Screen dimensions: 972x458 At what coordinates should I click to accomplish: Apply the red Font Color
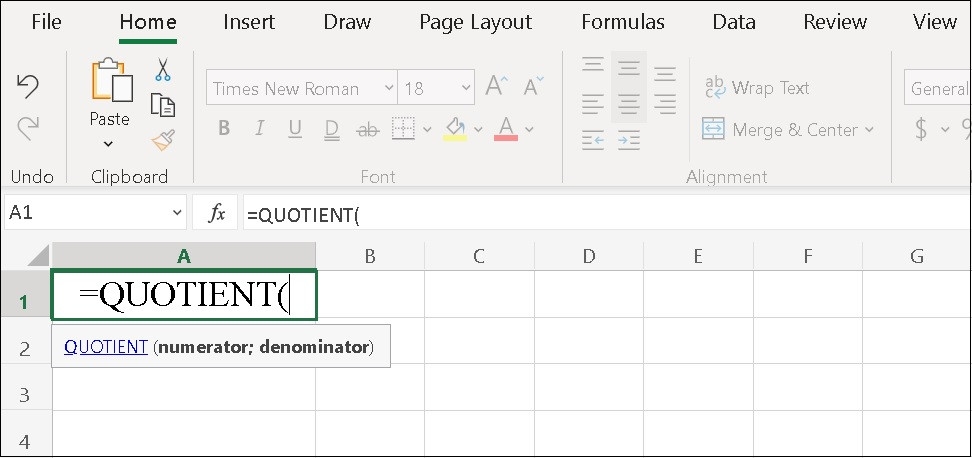[506, 129]
